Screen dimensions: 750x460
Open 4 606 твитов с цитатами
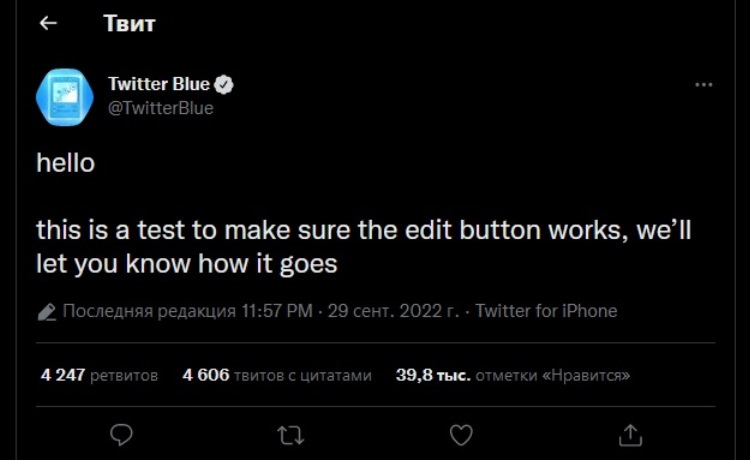[x=277, y=375]
